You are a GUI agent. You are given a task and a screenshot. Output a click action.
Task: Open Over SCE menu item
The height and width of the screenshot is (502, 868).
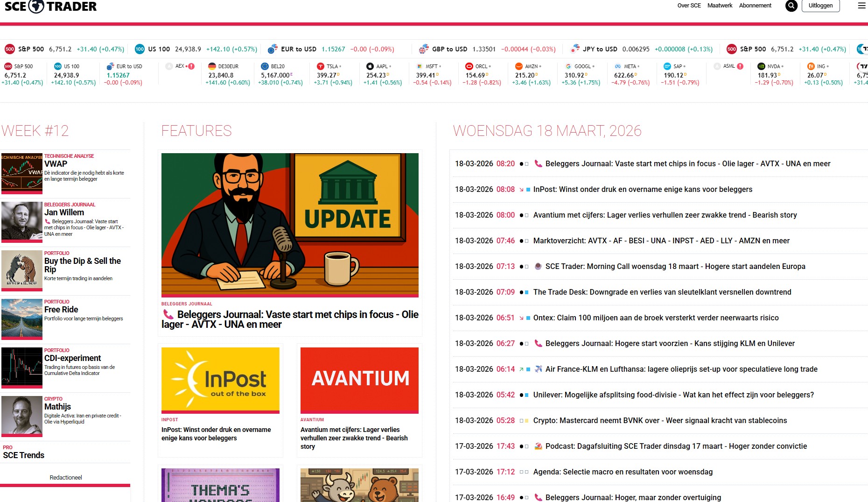[689, 6]
